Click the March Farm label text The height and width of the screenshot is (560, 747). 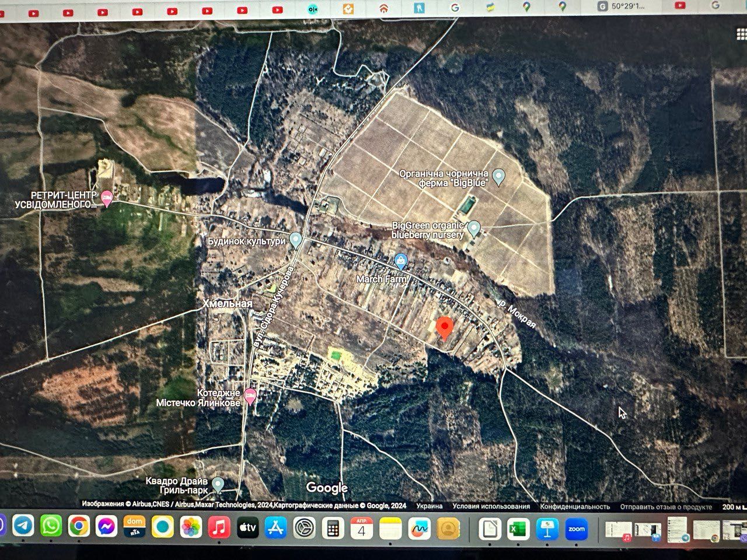(381, 279)
